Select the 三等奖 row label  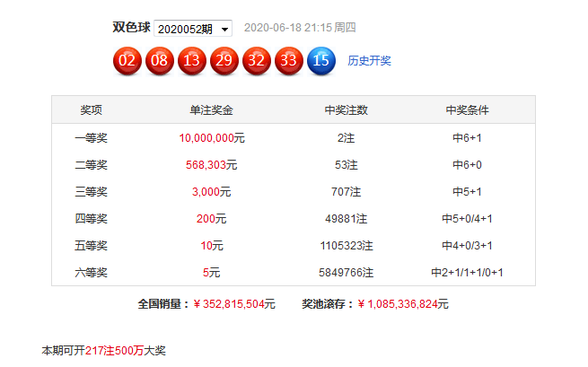click(92, 192)
